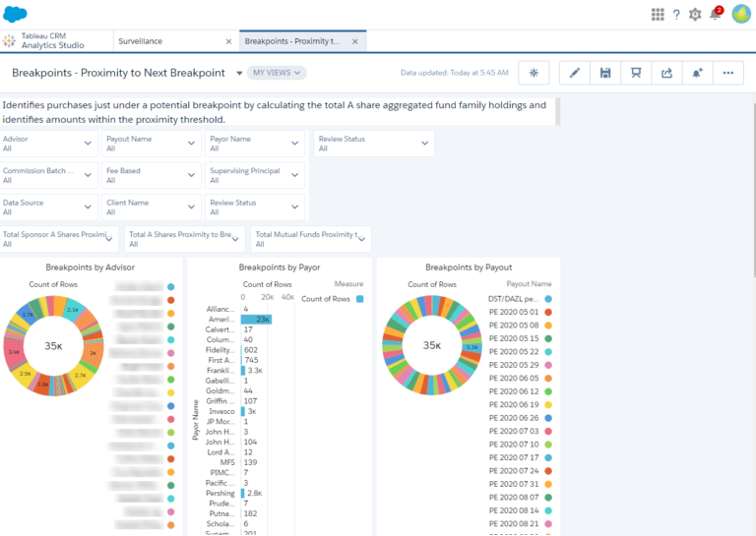Open the App Launcher grid icon
Viewport: 756px width, 536px height.
click(x=658, y=15)
